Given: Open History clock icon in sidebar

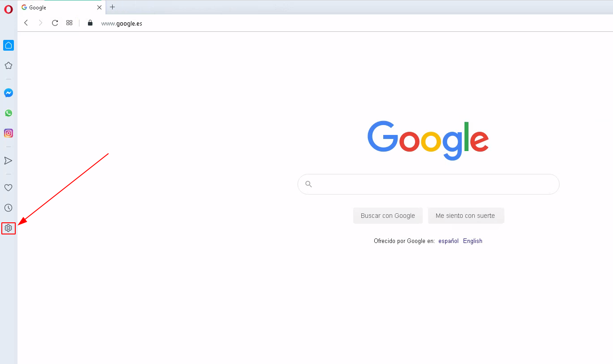Looking at the screenshot, I should (8, 208).
